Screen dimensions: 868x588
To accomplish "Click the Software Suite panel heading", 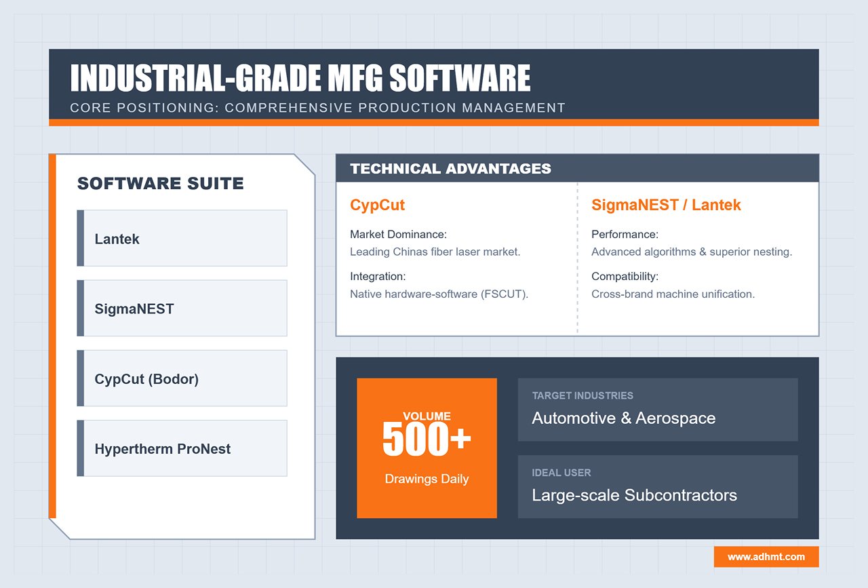I will (x=161, y=183).
